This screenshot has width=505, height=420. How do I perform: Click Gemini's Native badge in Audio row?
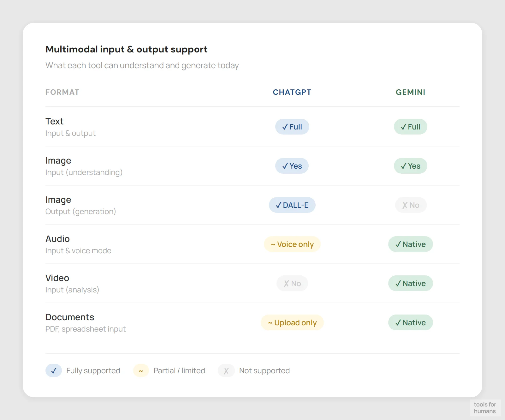point(410,244)
